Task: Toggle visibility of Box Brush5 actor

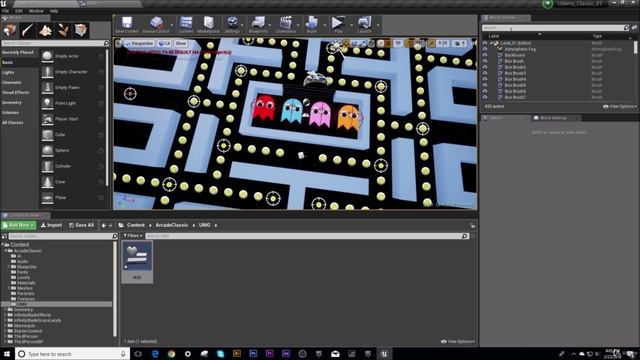Action: (x=485, y=85)
